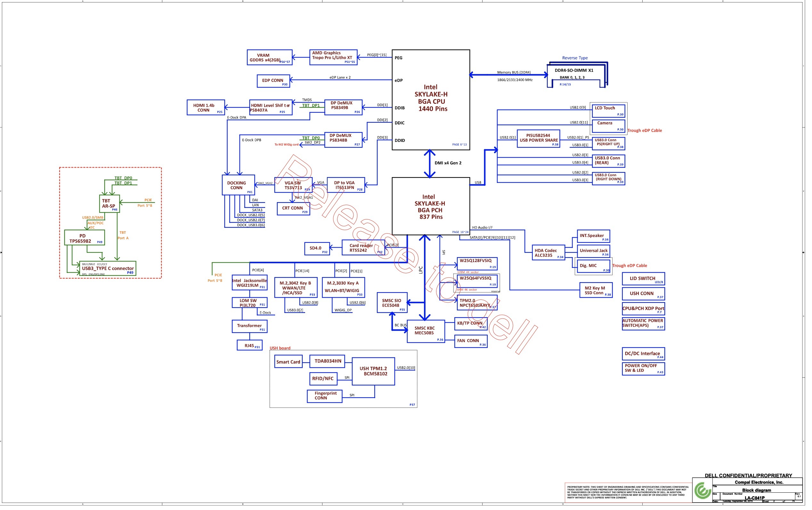Click the Intel SKYLAKE-H BGA CPU block
The width and height of the screenshot is (812, 510).
(x=430, y=100)
